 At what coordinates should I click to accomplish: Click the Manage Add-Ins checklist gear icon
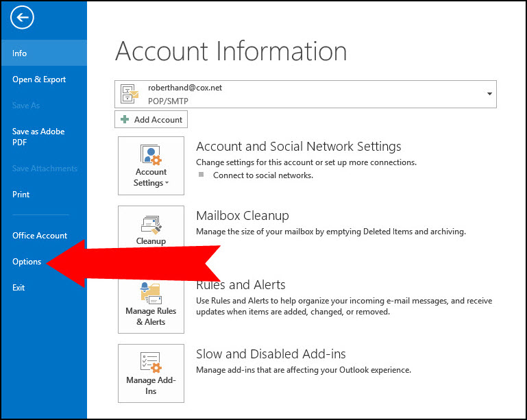151,362
